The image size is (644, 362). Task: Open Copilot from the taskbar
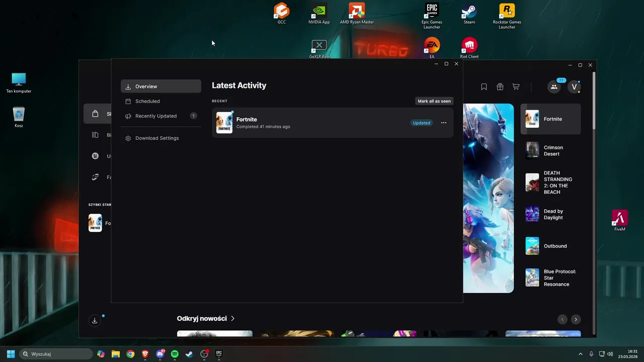pyautogui.click(x=101, y=354)
